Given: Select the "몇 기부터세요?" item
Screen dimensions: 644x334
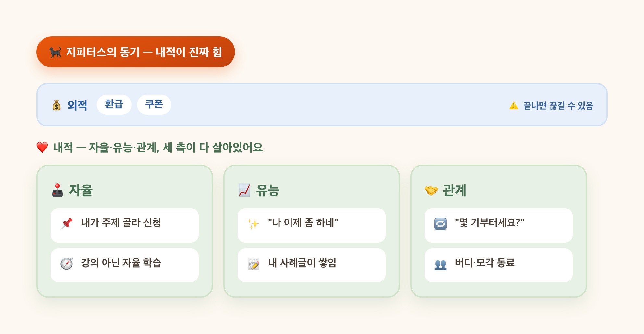Looking at the screenshot, I should point(499,225).
